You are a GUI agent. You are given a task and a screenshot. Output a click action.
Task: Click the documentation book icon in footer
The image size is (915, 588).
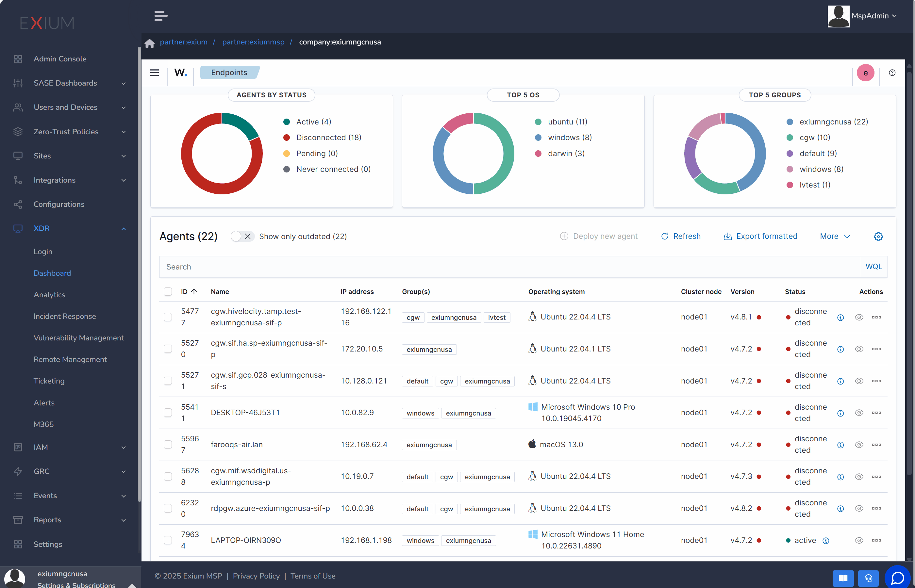pyautogui.click(x=843, y=578)
